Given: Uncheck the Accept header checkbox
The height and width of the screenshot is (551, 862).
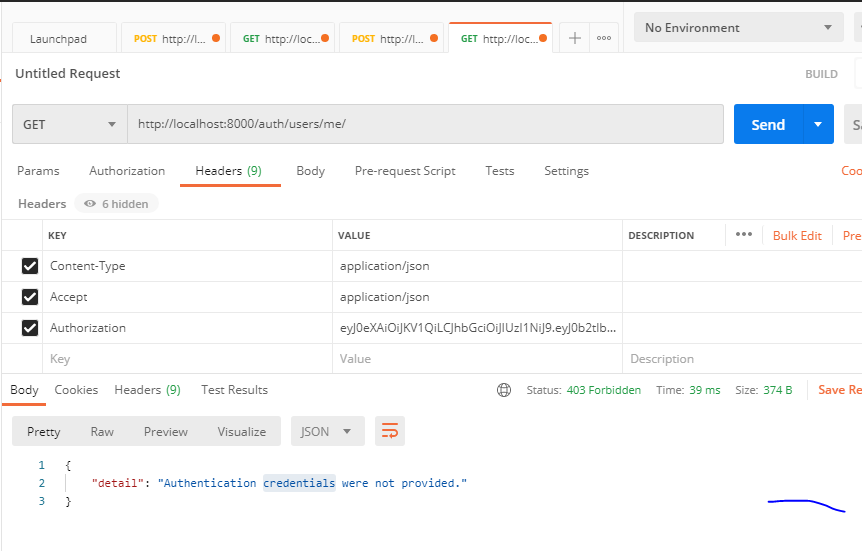Looking at the screenshot, I should [30, 297].
